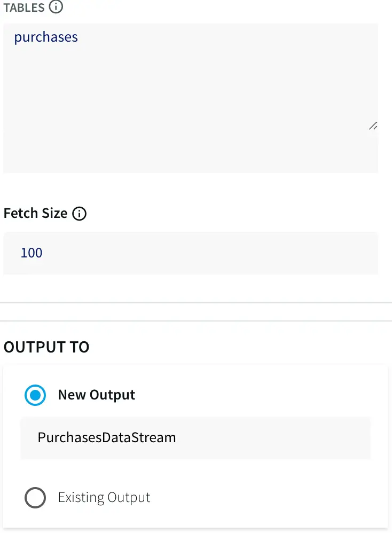Open the Fetch Size info tooltip icon
Screen dimensions: 392x533
pos(79,214)
